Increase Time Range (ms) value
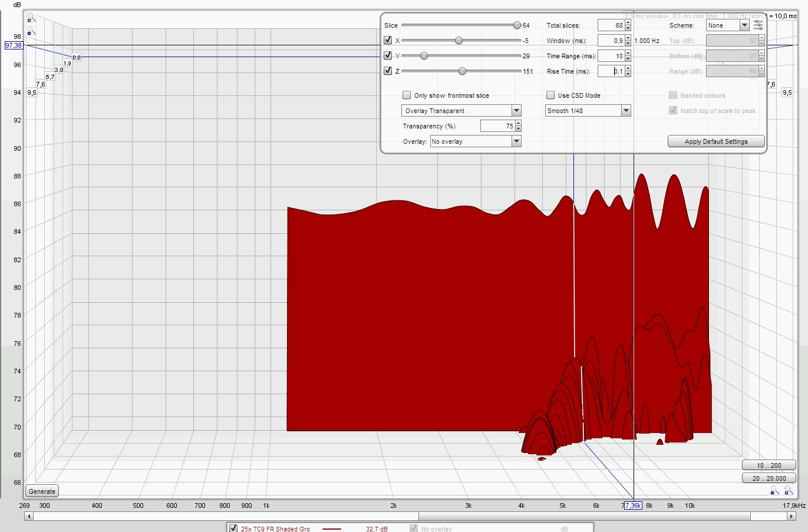 click(x=628, y=53)
